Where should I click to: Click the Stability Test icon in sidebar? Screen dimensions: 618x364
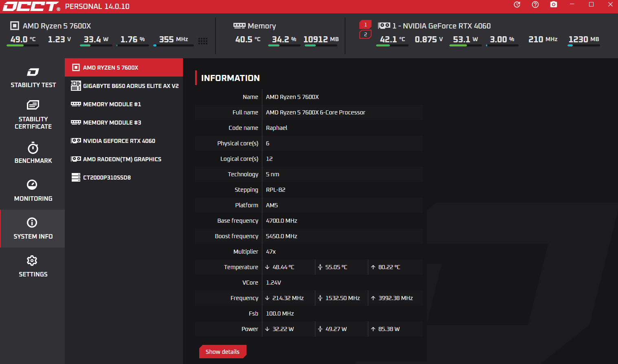pos(33,72)
